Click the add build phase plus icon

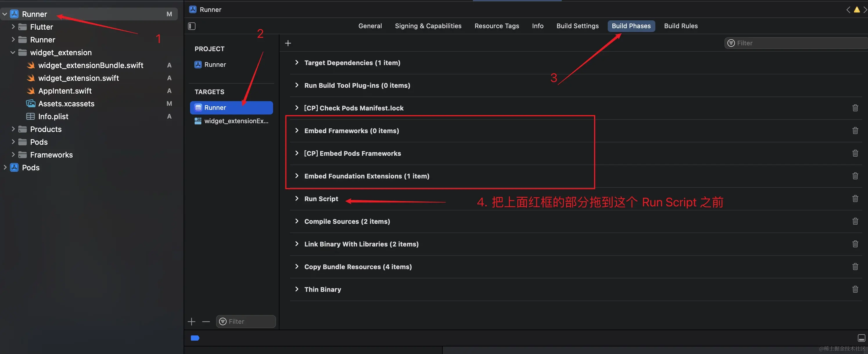(x=288, y=43)
